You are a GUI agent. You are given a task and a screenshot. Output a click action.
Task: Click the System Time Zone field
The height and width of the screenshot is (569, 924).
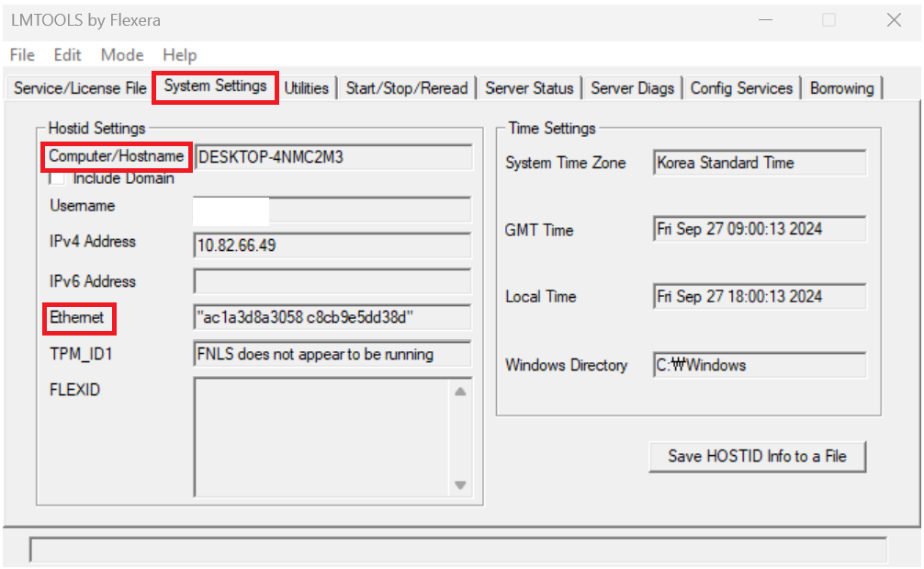coord(760,163)
